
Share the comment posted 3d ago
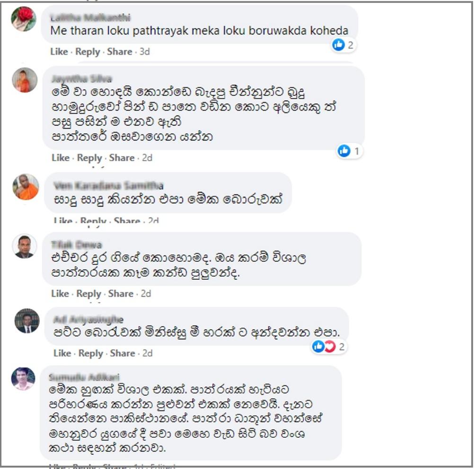119,52
